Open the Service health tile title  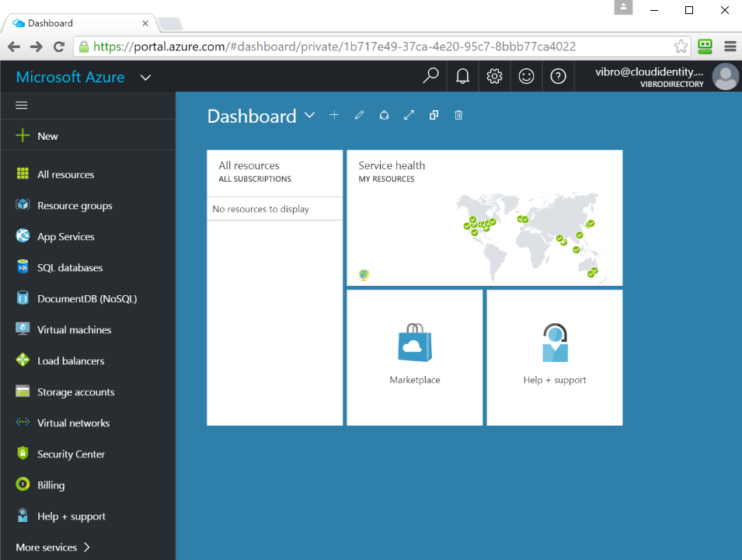click(392, 165)
